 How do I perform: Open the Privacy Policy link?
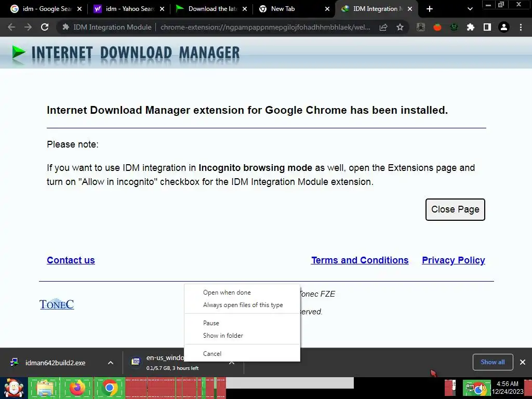pos(453,260)
